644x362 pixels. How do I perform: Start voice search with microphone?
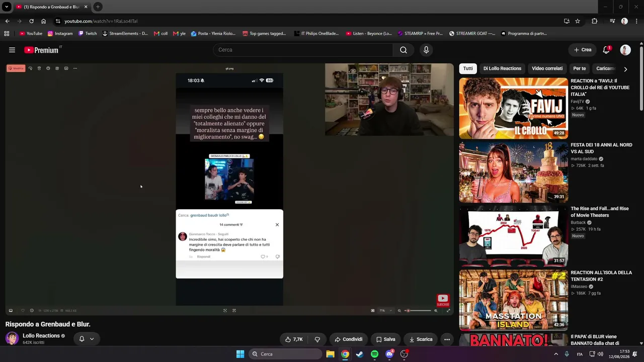[426, 50]
